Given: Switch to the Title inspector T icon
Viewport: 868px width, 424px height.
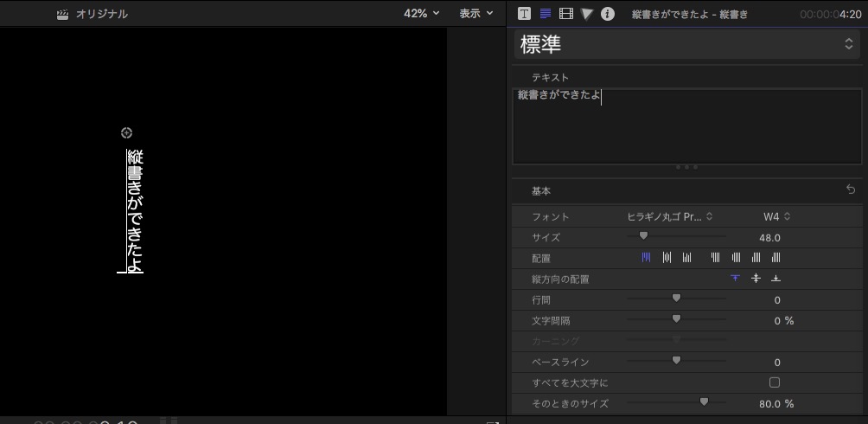Looking at the screenshot, I should click(524, 14).
